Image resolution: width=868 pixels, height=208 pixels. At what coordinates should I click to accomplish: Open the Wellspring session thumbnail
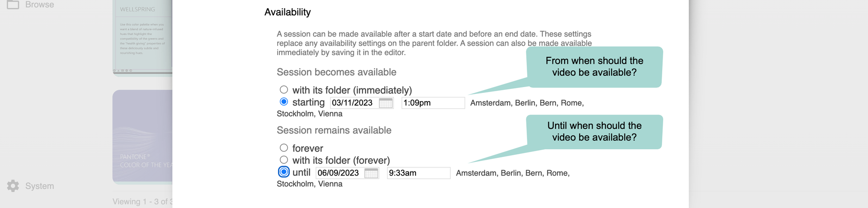142,38
